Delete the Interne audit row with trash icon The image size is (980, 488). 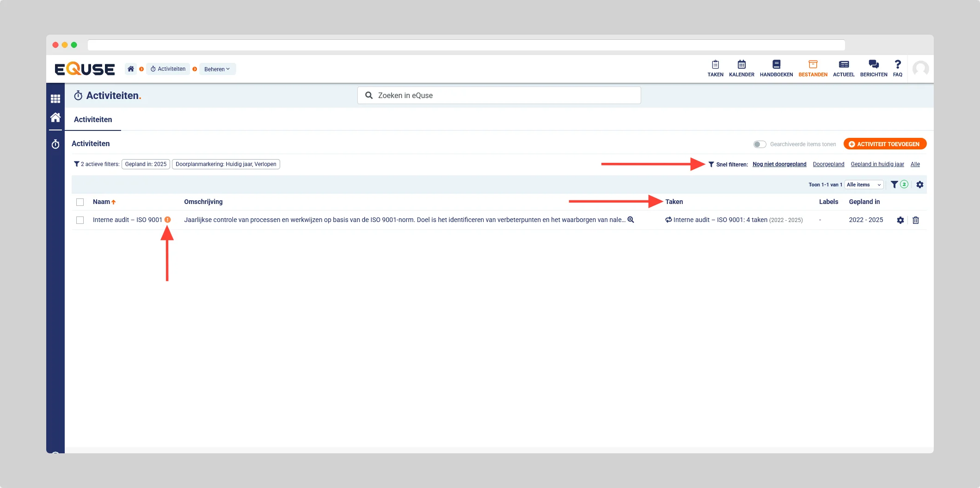915,220
